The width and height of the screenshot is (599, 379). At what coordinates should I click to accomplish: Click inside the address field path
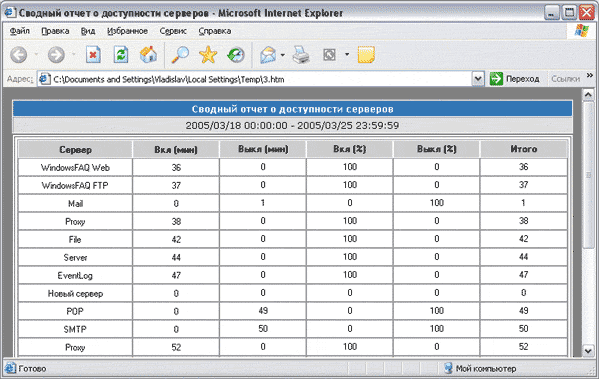[x=169, y=79]
